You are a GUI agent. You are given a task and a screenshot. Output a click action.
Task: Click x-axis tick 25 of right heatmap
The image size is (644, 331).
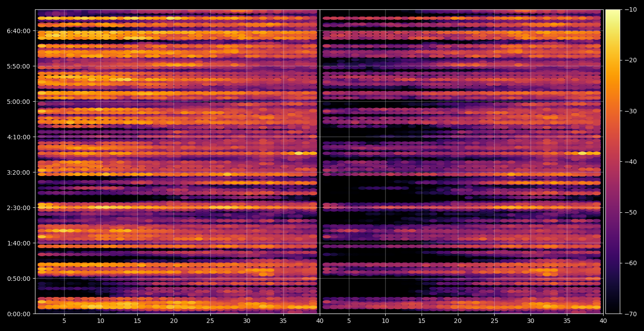(x=494, y=321)
